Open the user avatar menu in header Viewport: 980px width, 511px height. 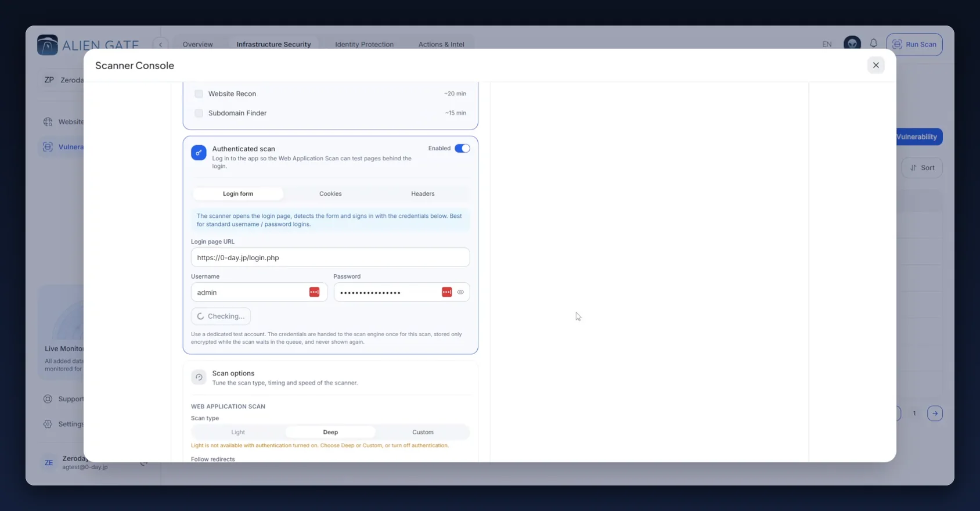click(x=852, y=44)
